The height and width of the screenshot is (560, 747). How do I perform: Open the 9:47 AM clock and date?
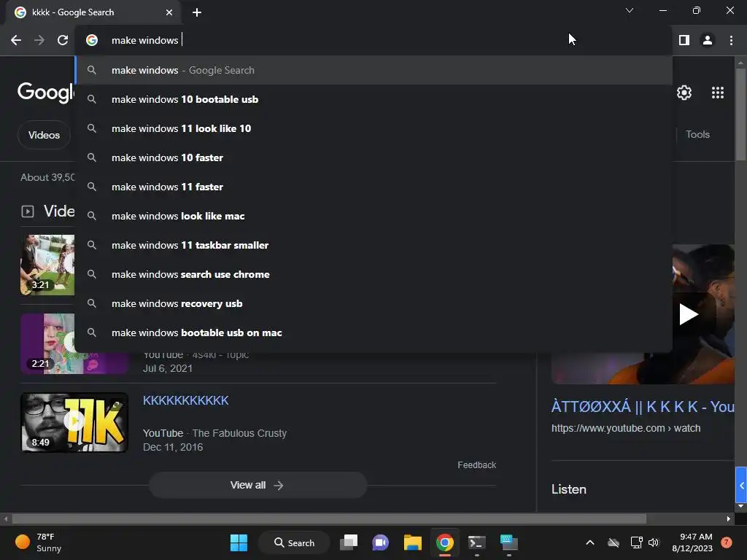(x=692, y=542)
